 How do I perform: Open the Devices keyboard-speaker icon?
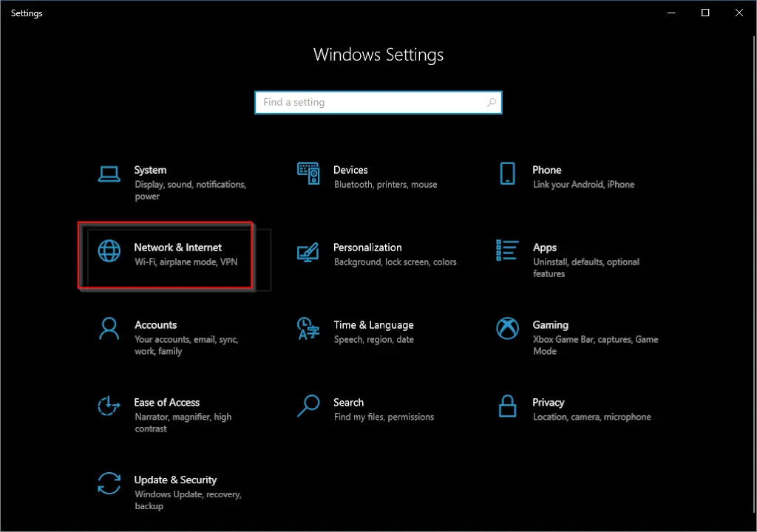tap(308, 174)
